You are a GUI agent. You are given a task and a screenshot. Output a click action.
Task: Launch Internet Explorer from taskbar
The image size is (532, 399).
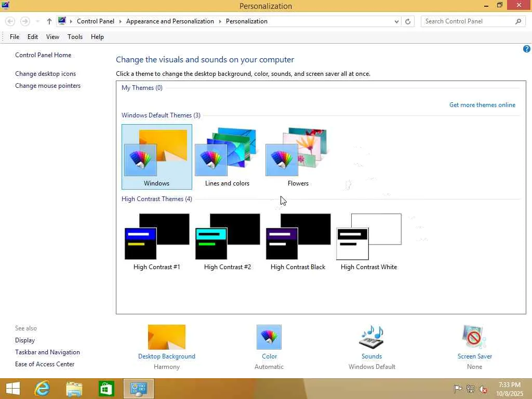(43, 389)
